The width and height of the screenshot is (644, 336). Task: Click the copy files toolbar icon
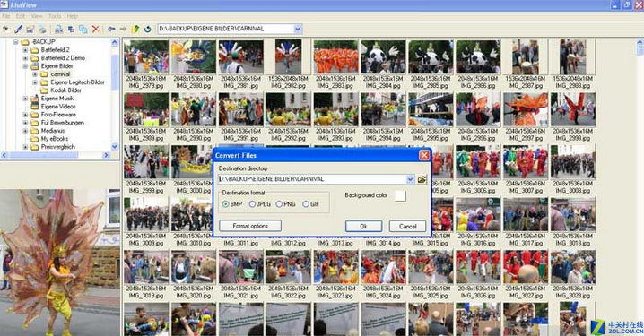[83, 29]
